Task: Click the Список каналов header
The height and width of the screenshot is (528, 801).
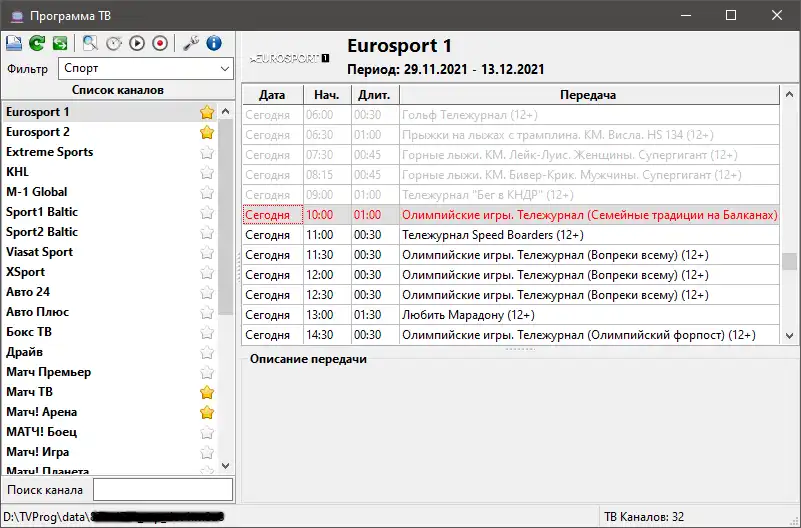Action: [118, 90]
